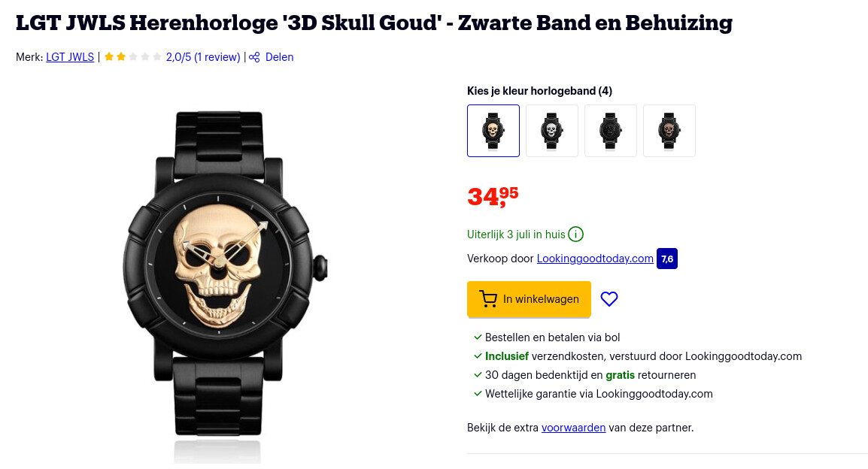Click the product title heading
Viewport: 868px width, 469px height.
374,23
